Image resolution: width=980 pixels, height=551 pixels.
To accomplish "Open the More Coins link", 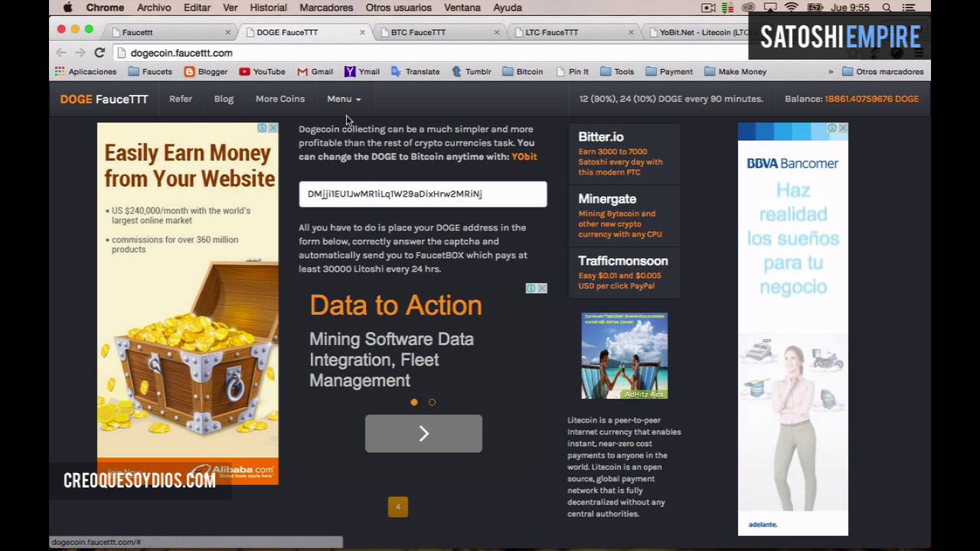I will coord(280,99).
